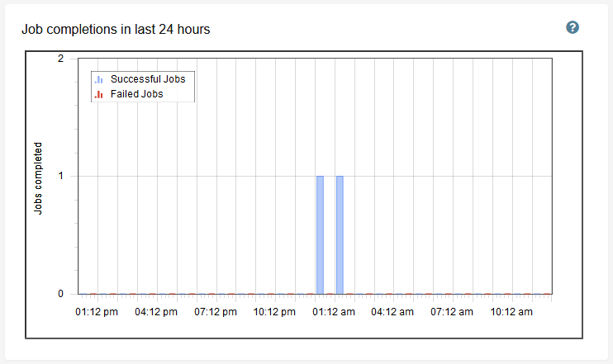Click the chart title 'Job completions in last 24 hours'
This screenshot has height=364, width=613.
click(116, 30)
